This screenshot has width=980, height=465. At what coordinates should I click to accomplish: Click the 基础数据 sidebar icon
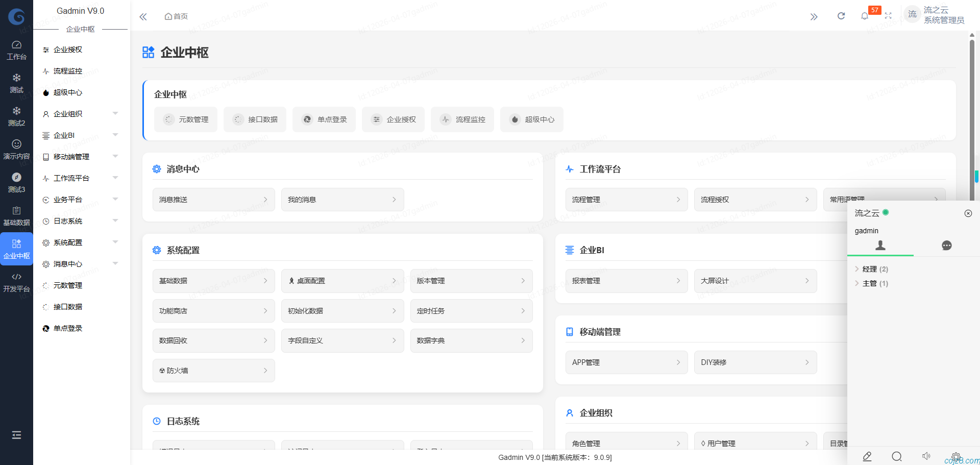[x=16, y=216]
